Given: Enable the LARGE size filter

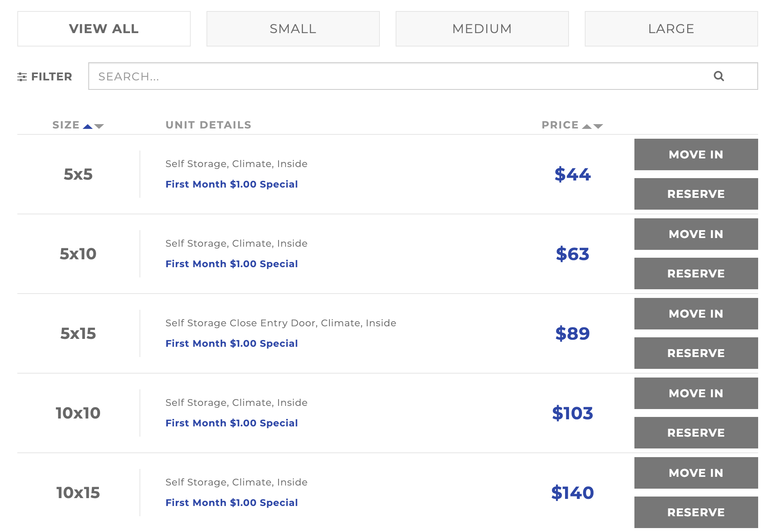Looking at the screenshot, I should (x=671, y=28).
